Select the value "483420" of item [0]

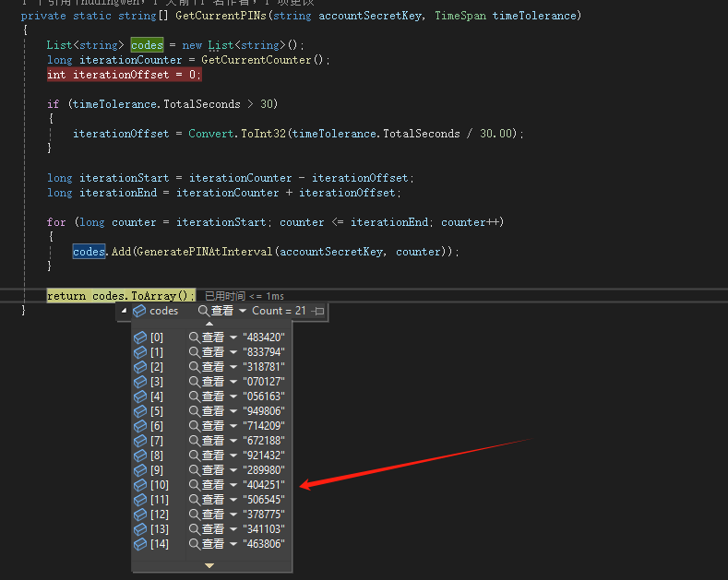(x=264, y=337)
